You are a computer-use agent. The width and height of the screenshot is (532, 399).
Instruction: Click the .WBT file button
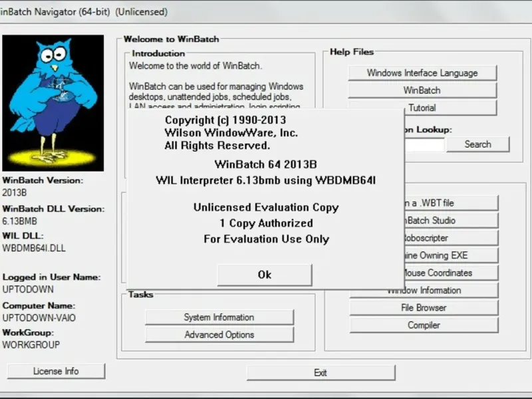point(452,203)
